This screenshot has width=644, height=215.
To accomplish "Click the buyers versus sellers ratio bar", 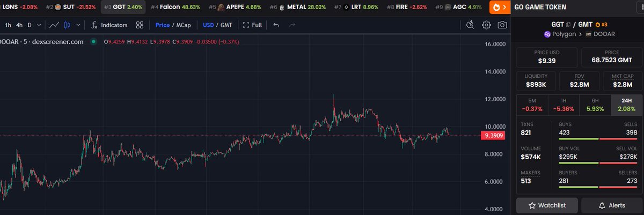I will point(597,187).
